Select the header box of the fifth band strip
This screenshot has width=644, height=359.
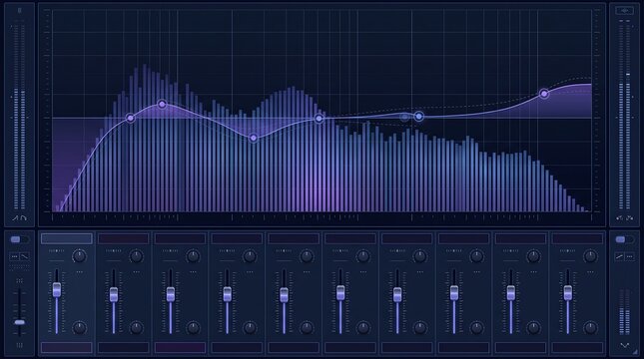pos(294,238)
